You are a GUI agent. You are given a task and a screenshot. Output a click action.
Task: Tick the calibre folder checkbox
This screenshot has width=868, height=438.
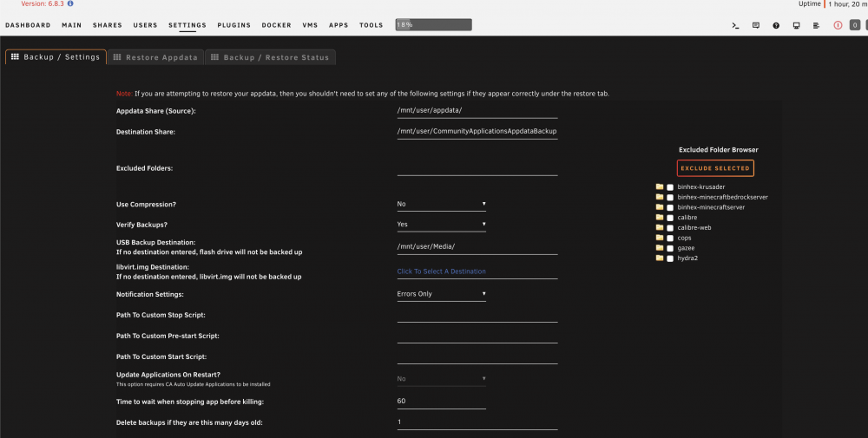pyautogui.click(x=670, y=218)
